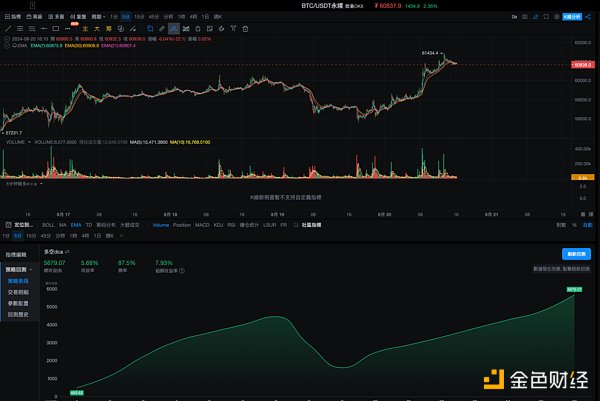Click the 61434.4 high price marker
This screenshot has width=600, height=401.
tap(430, 53)
